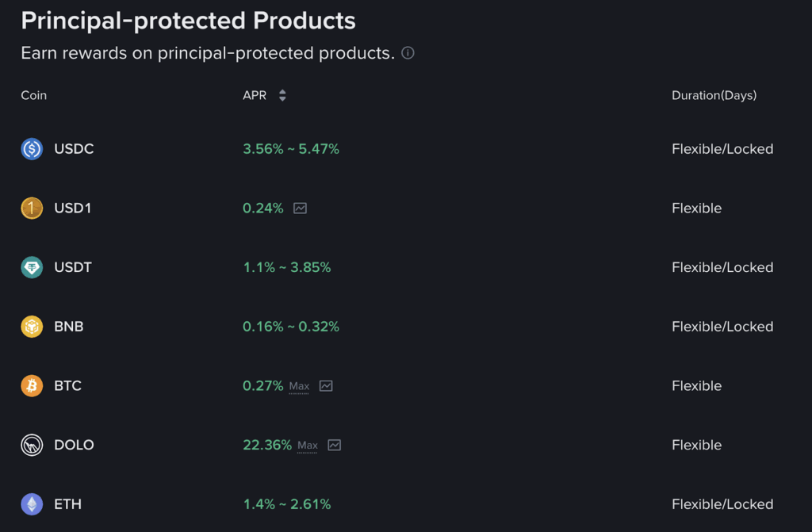Toggle the APR sort ascending arrow

click(282, 91)
